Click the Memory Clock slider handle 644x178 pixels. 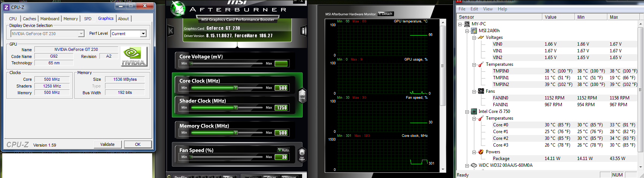click(x=236, y=133)
